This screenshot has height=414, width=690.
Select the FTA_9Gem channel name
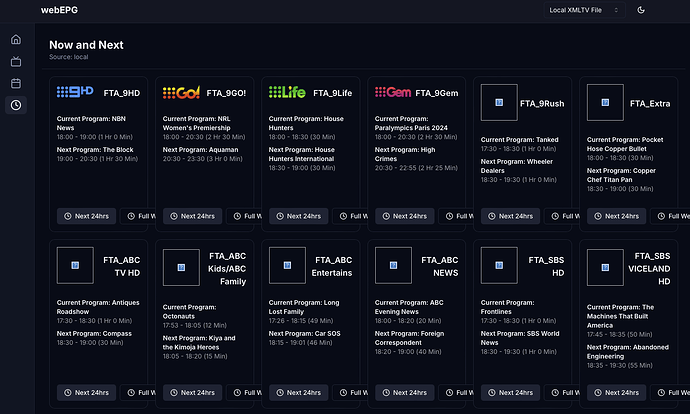[437, 93]
